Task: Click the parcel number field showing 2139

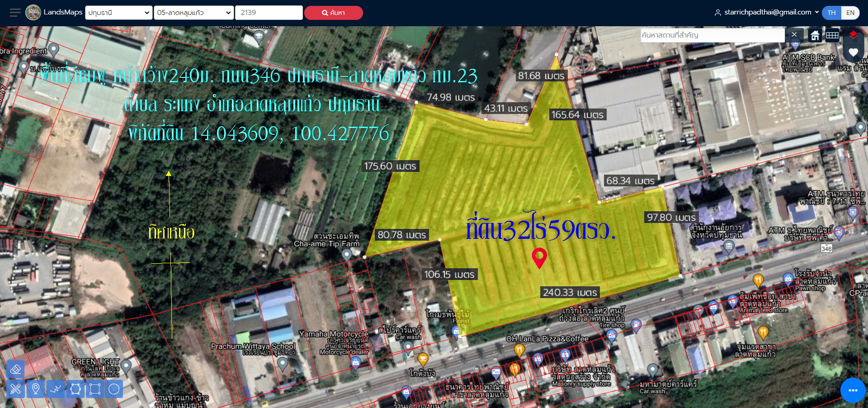Action: tap(269, 13)
